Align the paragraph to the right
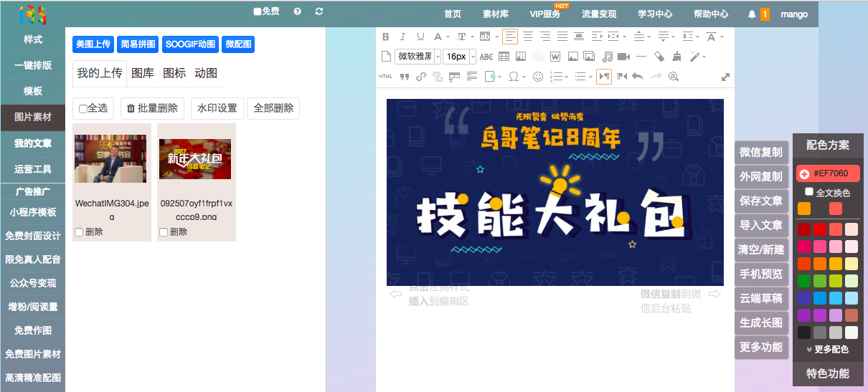The height and width of the screenshot is (392, 868). point(545,37)
